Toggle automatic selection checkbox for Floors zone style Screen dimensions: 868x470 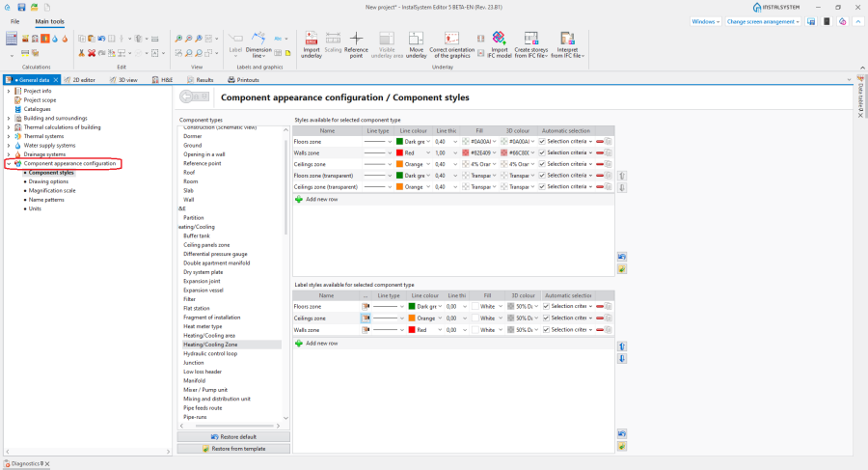(542, 141)
